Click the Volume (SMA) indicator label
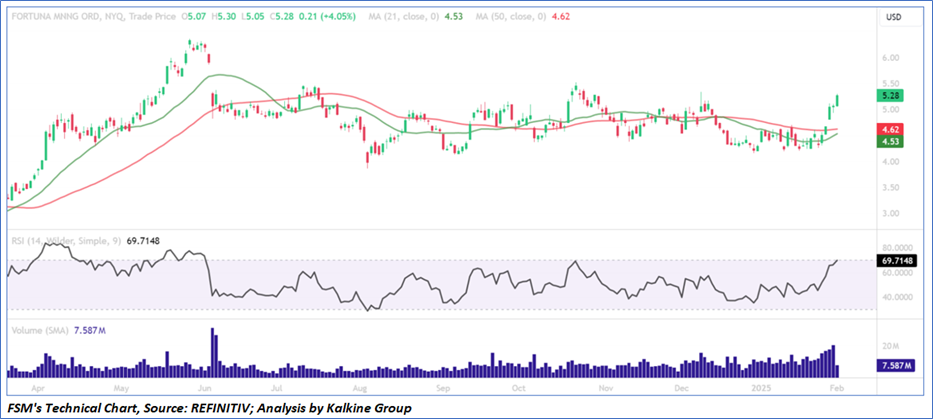This screenshot has height=419, width=933. pyautogui.click(x=41, y=330)
